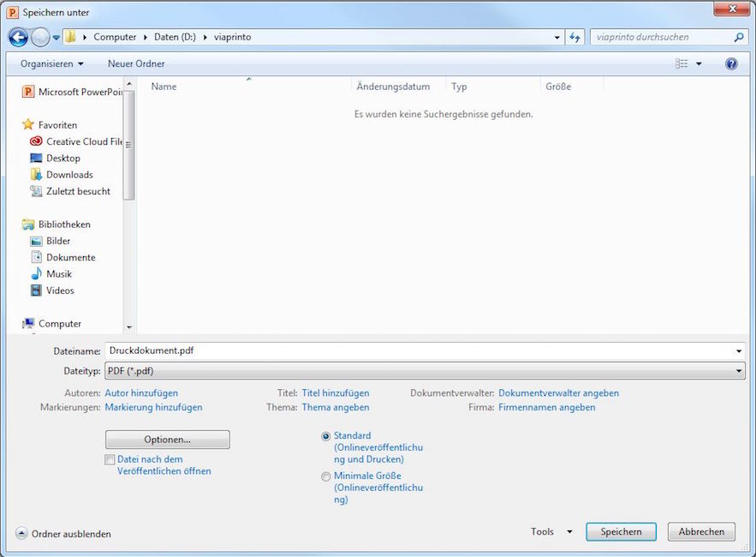This screenshot has width=756, height=557.
Task: Close the Speichern unter dialog
Action: (732, 9)
